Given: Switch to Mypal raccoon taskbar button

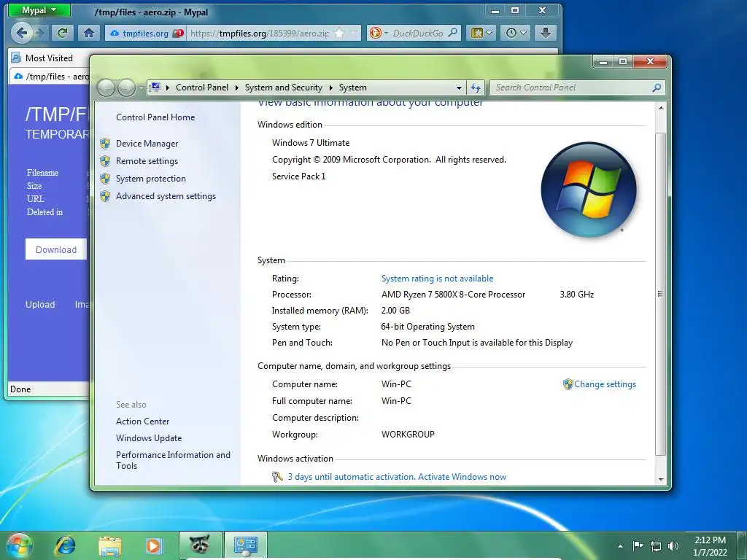Looking at the screenshot, I should click(200, 545).
